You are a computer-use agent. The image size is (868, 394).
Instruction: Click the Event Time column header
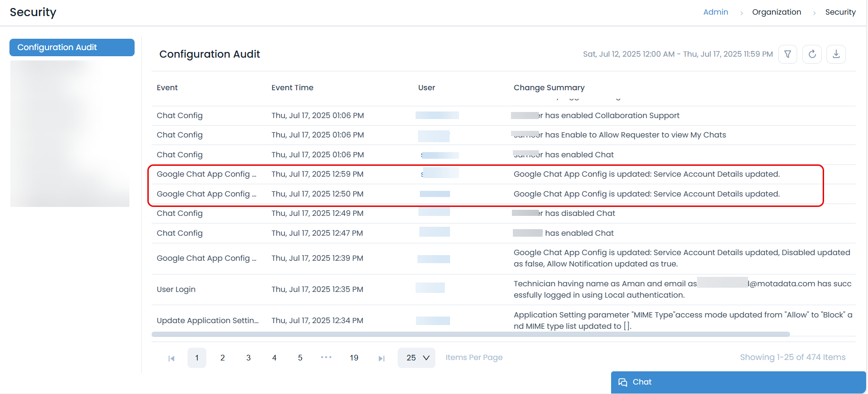pos(292,88)
